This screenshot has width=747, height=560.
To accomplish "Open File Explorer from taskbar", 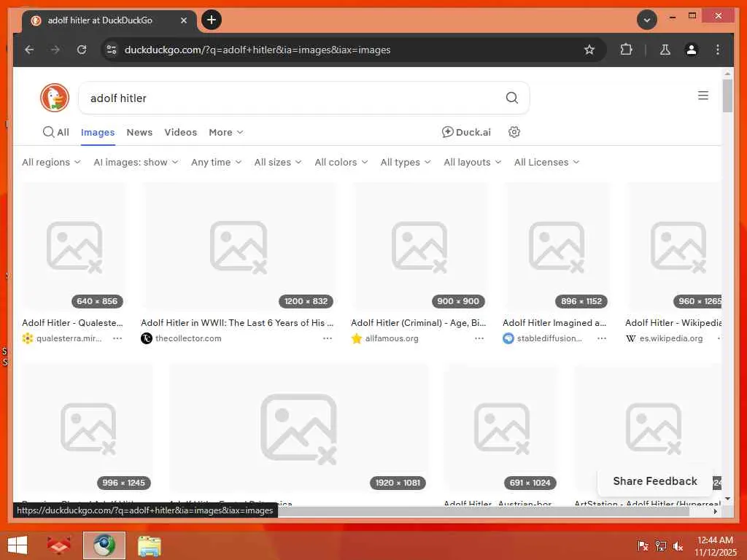I will [149, 545].
